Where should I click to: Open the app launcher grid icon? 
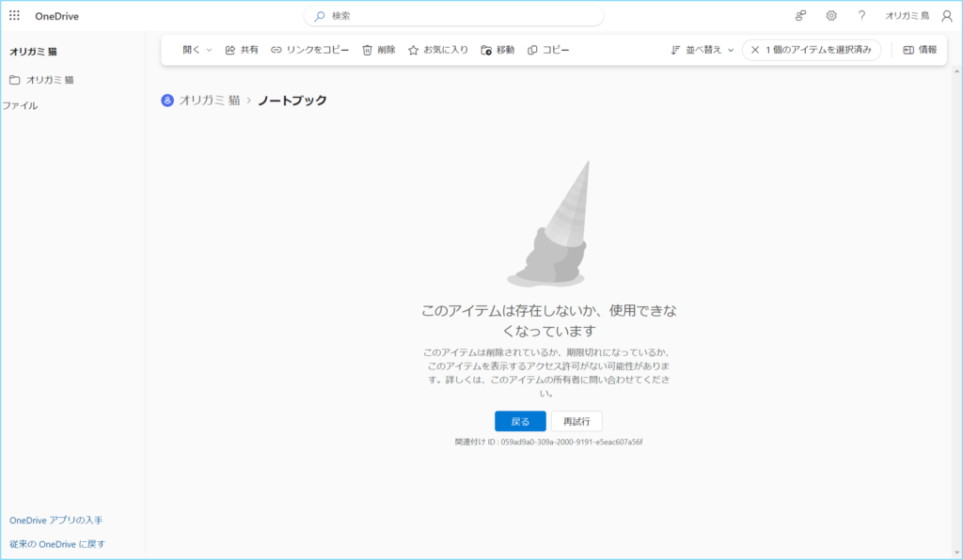[x=14, y=16]
